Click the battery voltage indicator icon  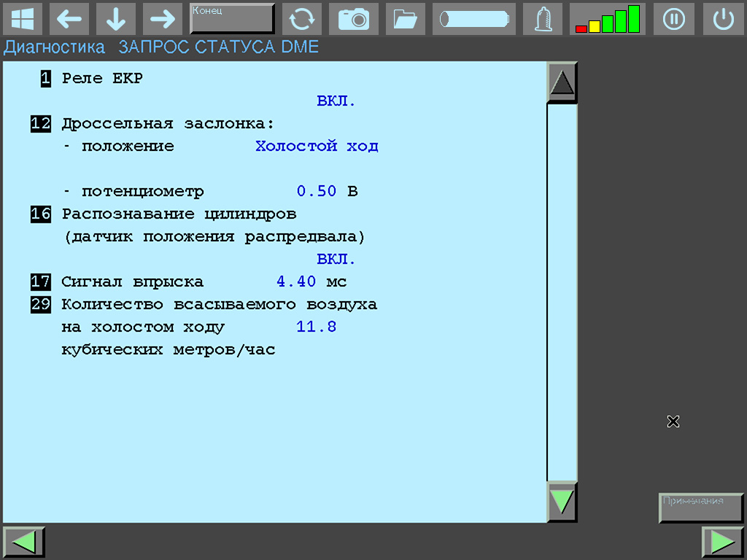473,19
